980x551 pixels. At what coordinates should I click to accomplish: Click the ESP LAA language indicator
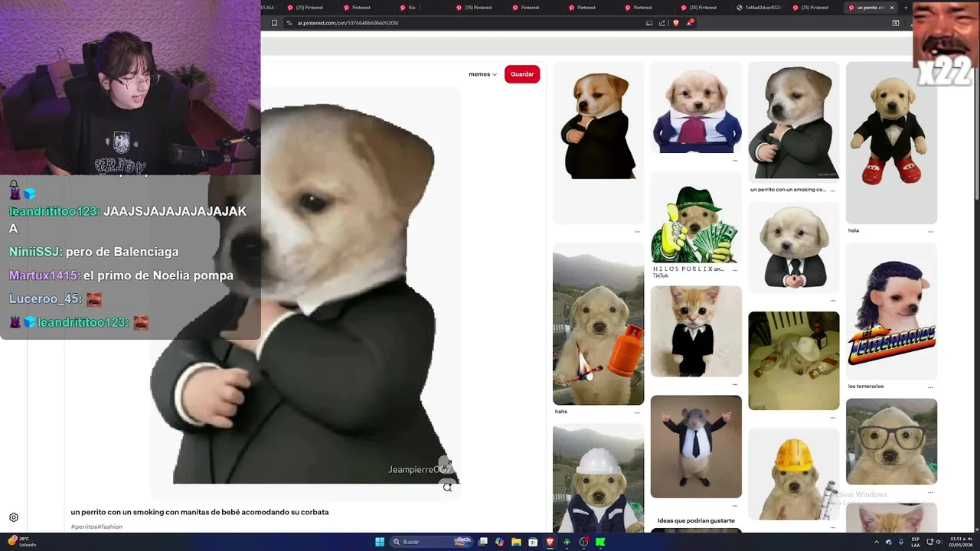click(916, 542)
